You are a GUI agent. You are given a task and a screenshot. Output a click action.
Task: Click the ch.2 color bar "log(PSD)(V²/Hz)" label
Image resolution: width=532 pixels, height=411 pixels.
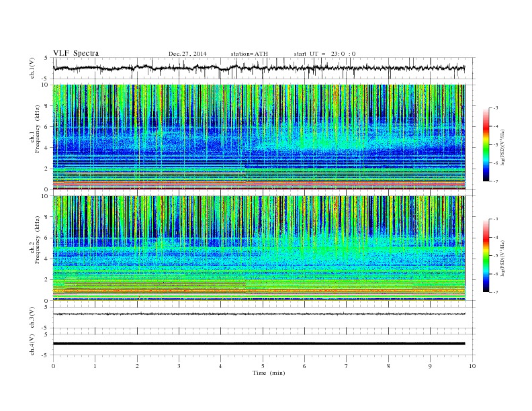pyautogui.click(x=502, y=259)
